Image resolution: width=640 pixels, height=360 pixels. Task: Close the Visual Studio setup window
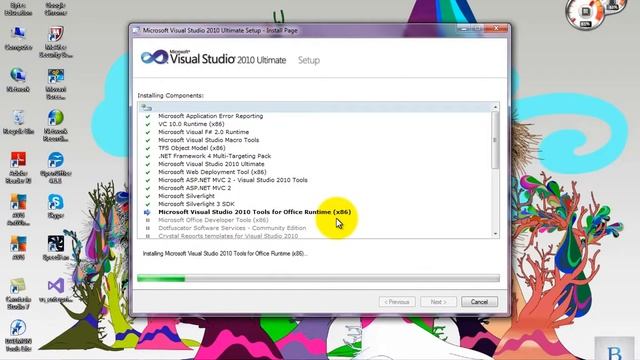(497, 29)
